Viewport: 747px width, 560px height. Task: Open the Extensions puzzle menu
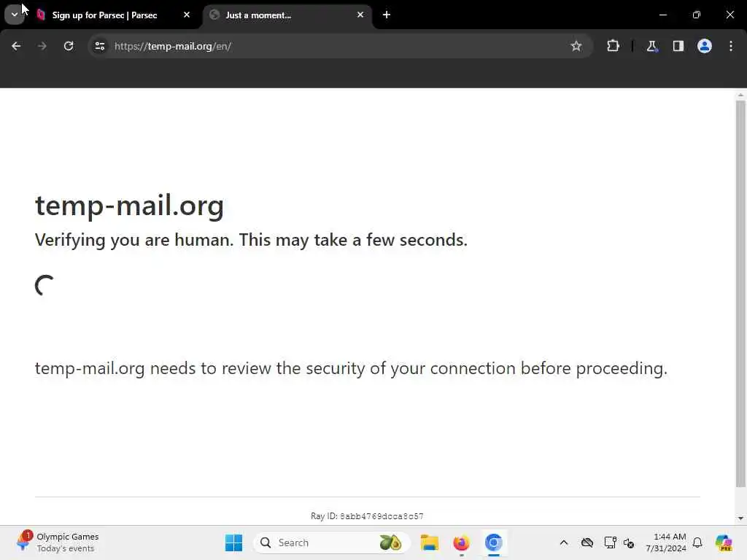point(613,46)
